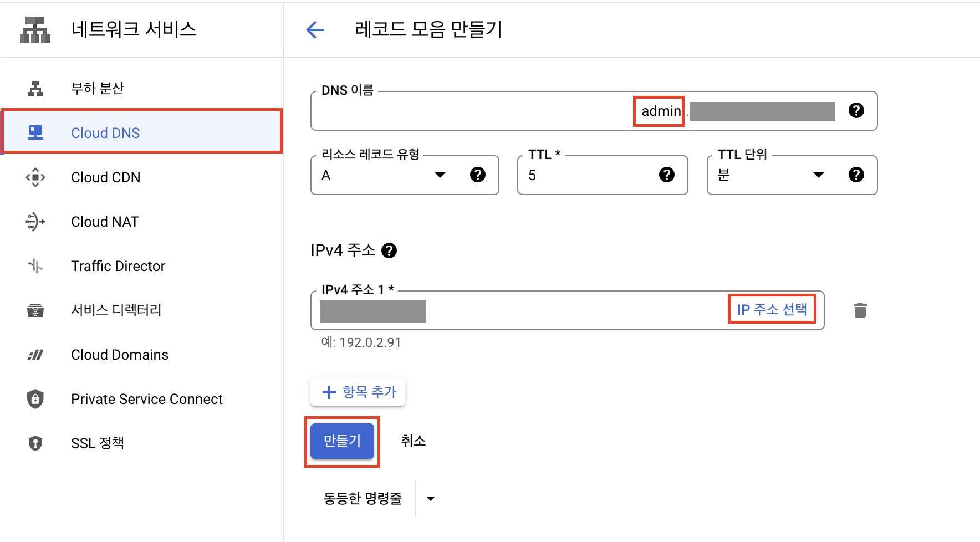The height and width of the screenshot is (542, 980).
Task: Click help icon in TTL field
Action: [x=666, y=175]
